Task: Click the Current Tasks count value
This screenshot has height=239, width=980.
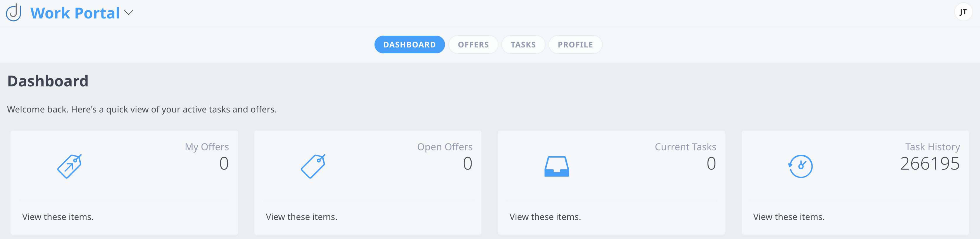Action: point(711,164)
